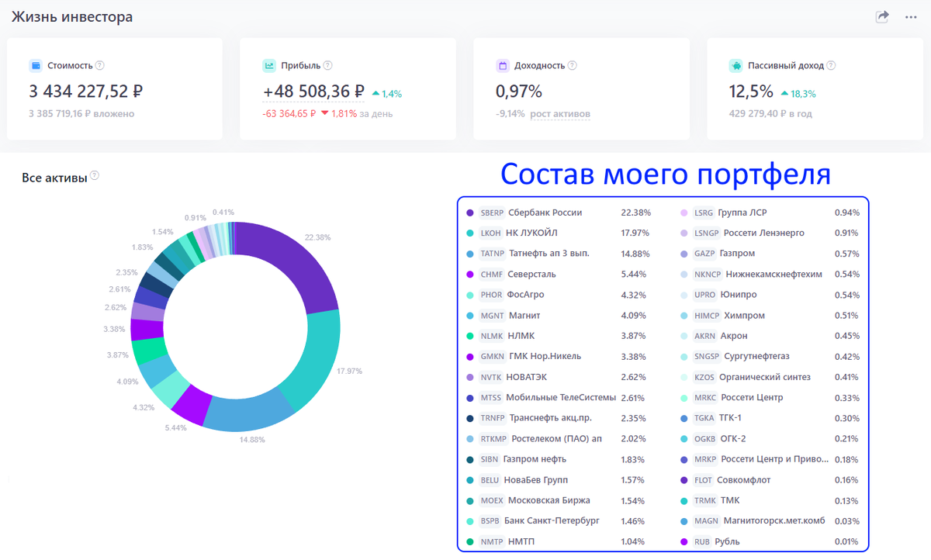Click the help icon next to Все активы

(x=95, y=176)
